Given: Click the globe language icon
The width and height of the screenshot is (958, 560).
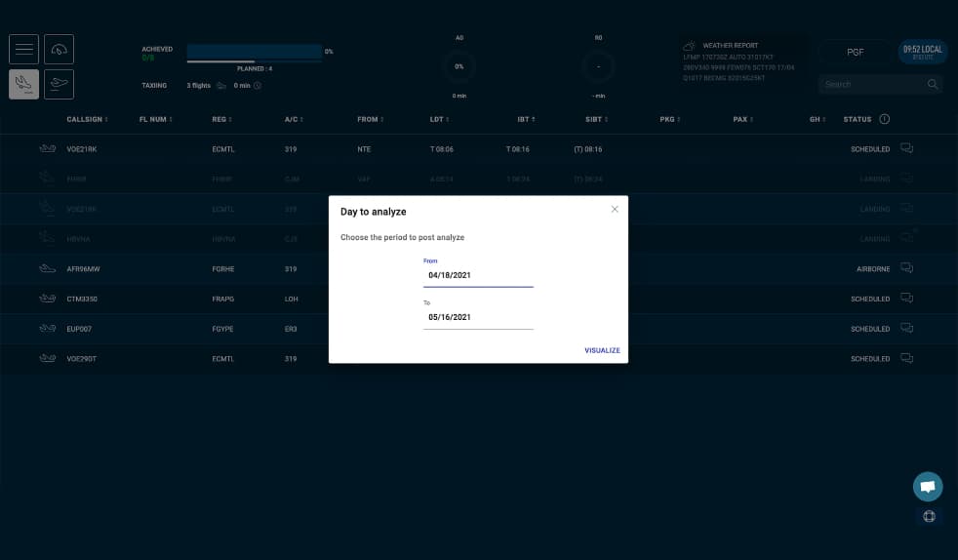Looking at the screenshot, I should pos(929,517).
